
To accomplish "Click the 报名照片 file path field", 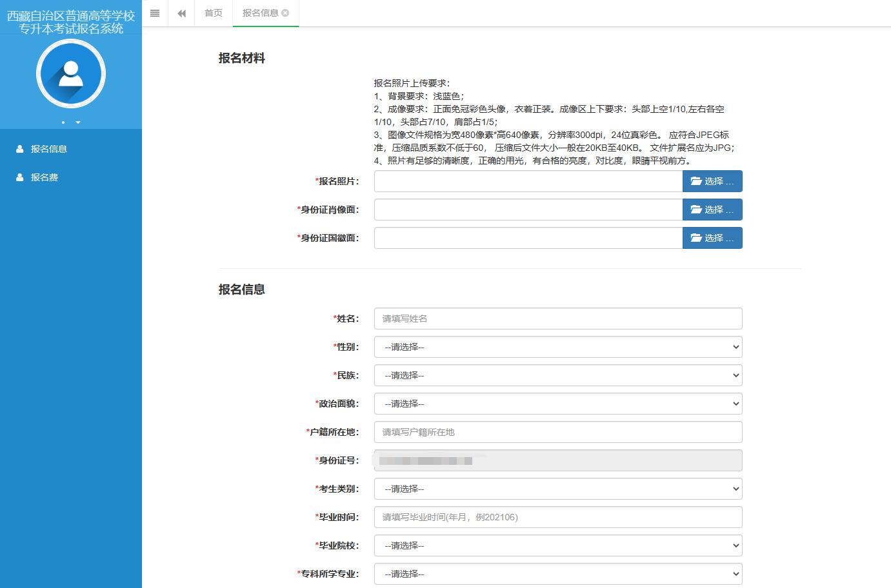I will click(x=528, y=181).
